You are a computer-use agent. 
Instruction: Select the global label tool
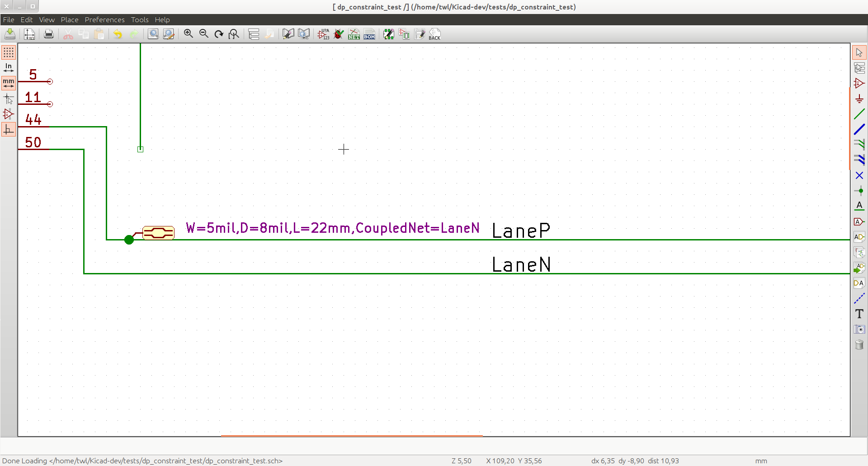click(x=859, y=221)
